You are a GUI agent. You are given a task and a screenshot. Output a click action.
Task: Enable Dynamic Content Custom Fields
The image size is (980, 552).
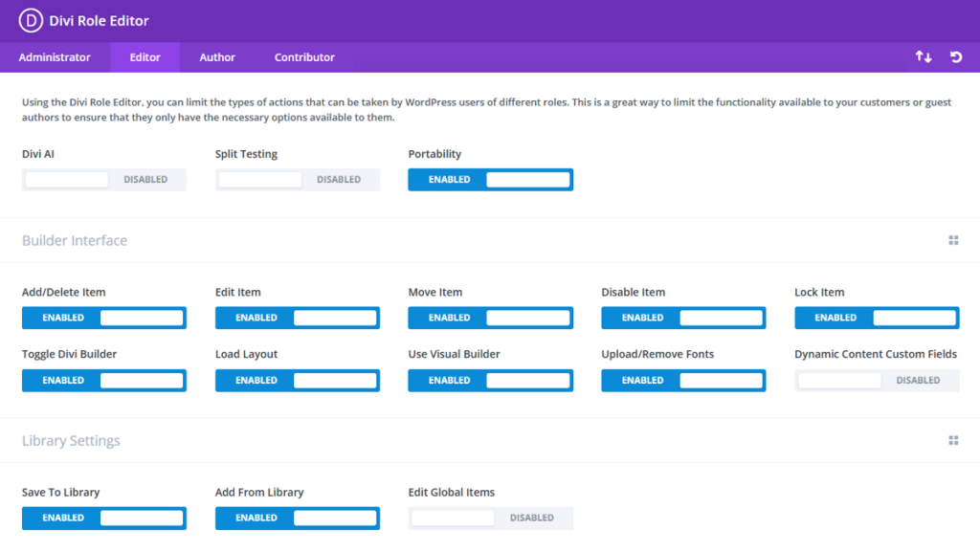coord(876,380)
